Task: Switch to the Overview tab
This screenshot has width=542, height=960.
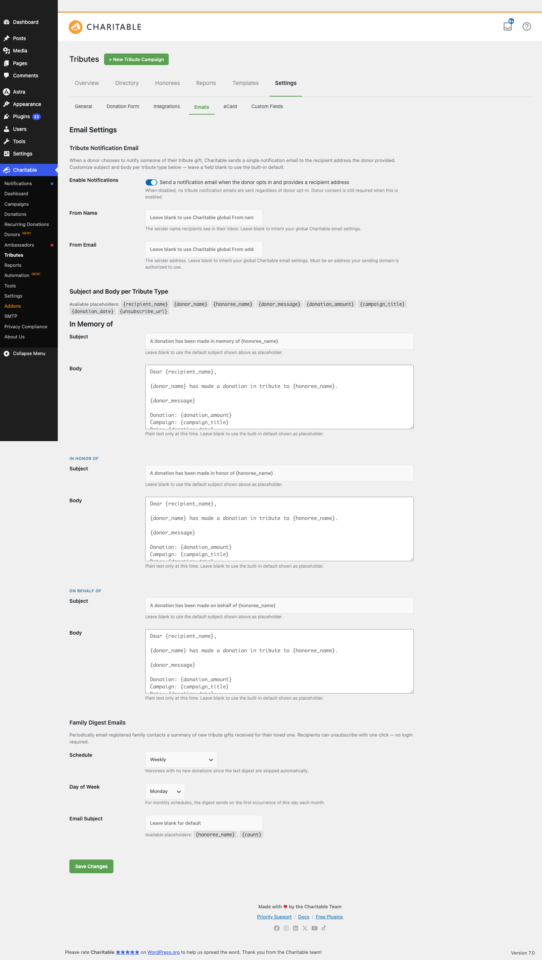Action: click(x=86, y=83)
